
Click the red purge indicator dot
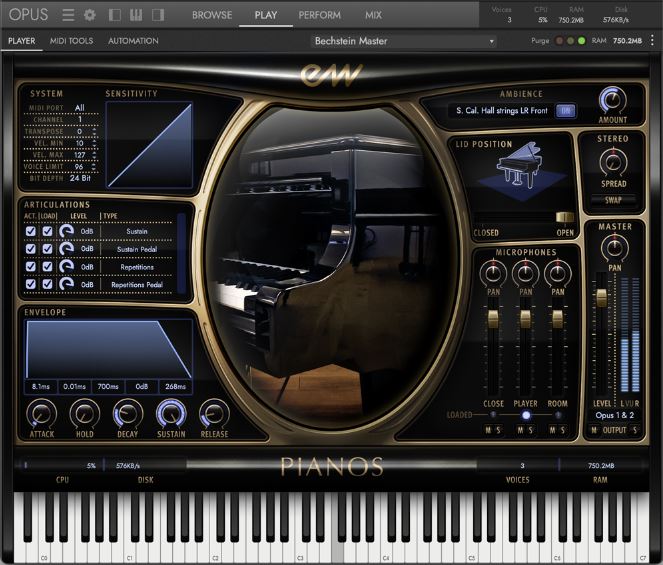tap(559, 41)
